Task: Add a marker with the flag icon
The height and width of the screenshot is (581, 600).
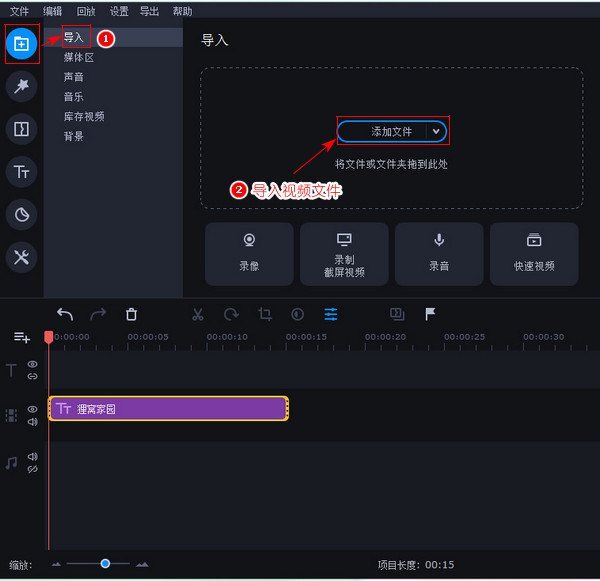Action: click(x=430, y=315)
